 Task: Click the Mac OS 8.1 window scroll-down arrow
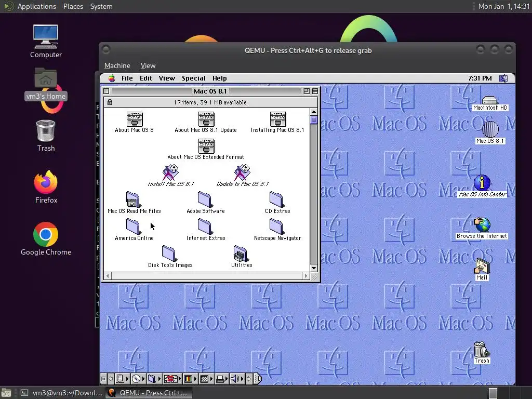[313, 268]
